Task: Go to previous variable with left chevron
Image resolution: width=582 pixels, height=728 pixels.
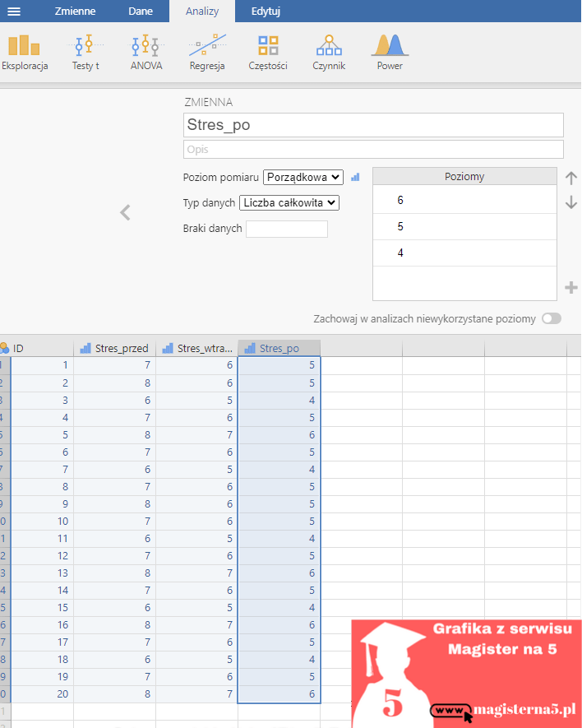Action: pos(125,212)
